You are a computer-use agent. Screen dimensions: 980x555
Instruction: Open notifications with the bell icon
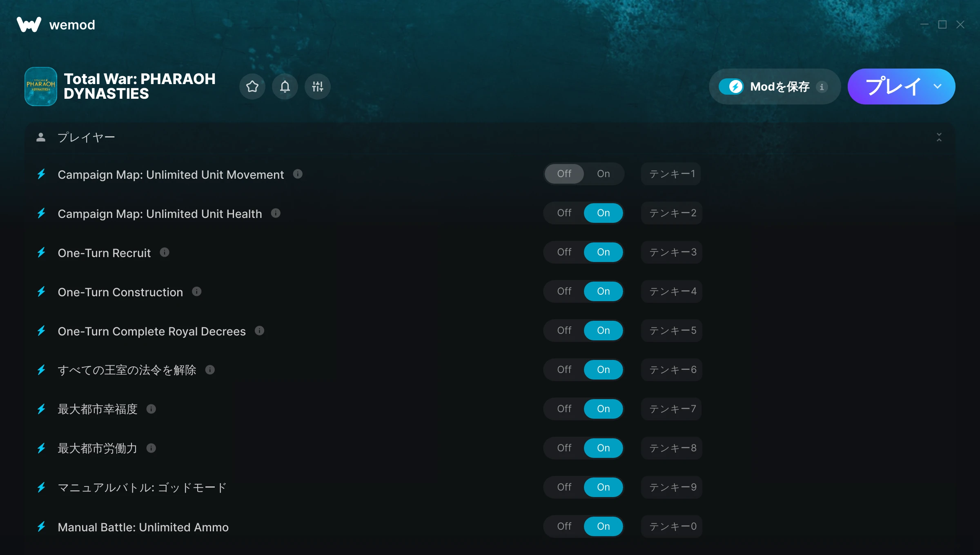(285, 87)
